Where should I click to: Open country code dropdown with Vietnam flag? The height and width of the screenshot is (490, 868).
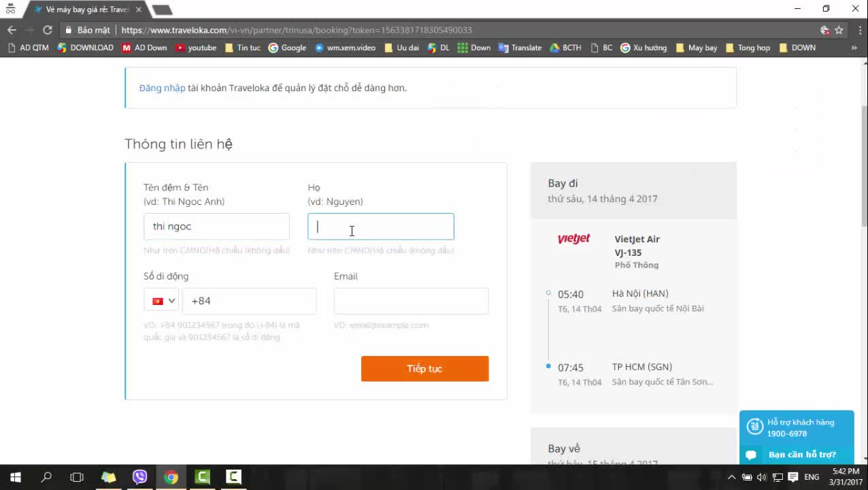point(162,301)
